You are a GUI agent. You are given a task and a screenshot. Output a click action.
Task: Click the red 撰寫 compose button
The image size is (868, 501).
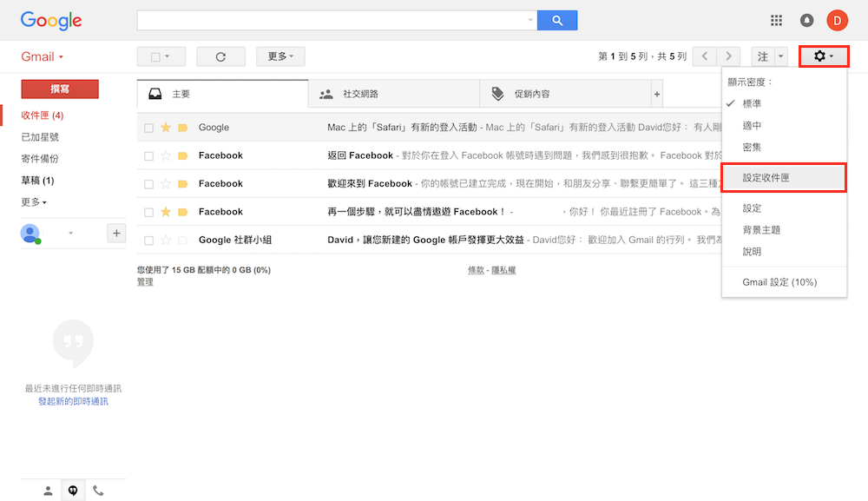pos(60,89)
